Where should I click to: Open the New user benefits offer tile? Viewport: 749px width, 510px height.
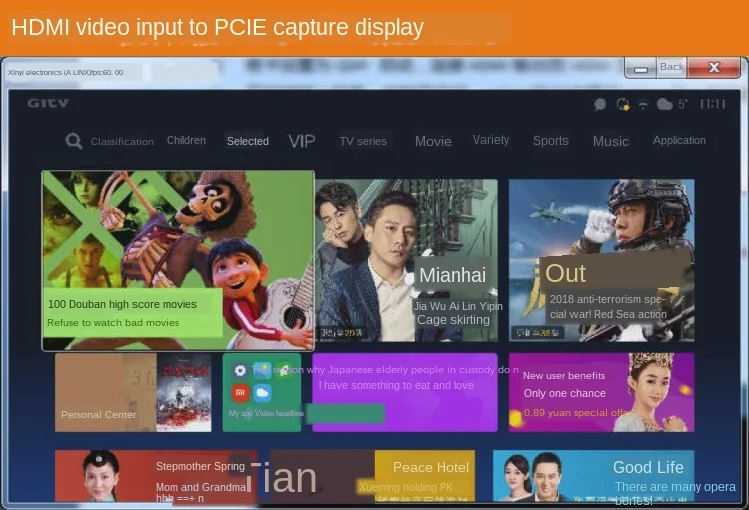(x=602, y=393)
